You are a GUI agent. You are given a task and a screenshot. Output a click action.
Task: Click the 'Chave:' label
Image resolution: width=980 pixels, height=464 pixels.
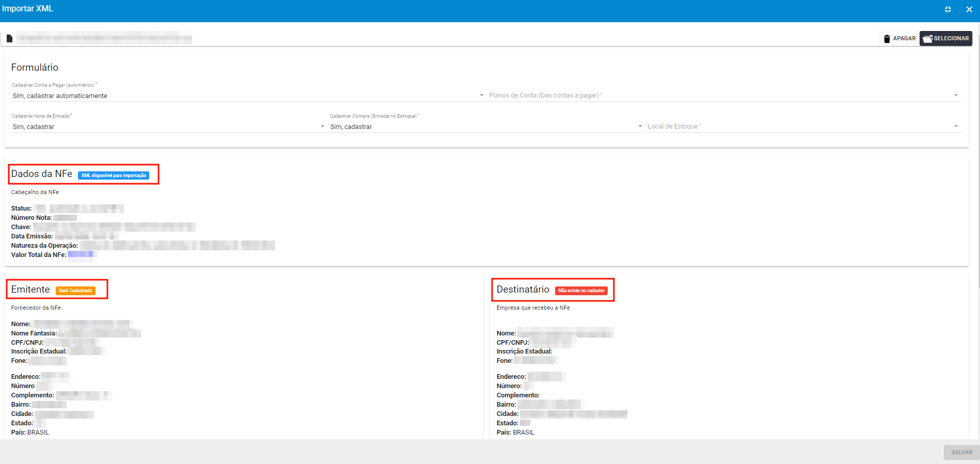click(21, 227)
